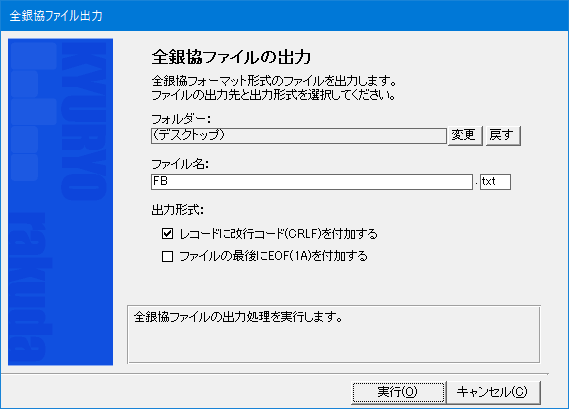Click the blue KYURYO rakuda banner image
569x409 pixels.
coord(60,202)
